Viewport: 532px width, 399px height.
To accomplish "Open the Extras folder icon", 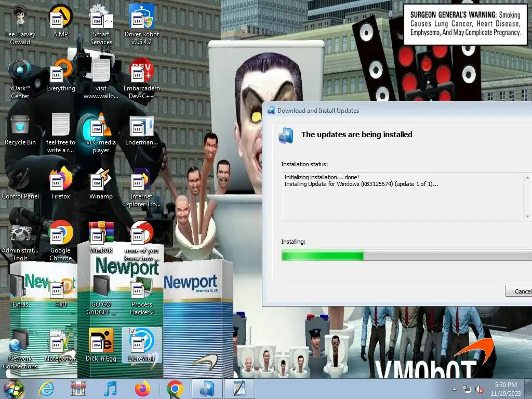I will point(20,292).
